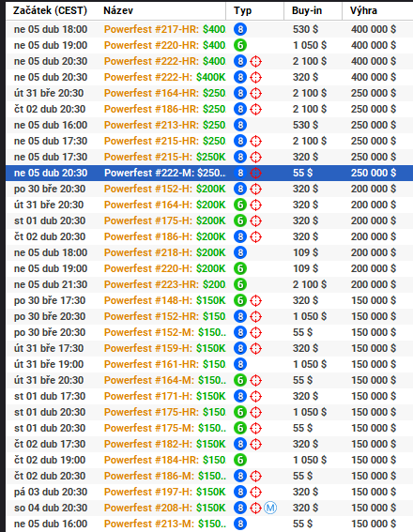Click the knockout target icon for Powerfest #164-M
Image resolution: width=413 pixels, height=532 pixels.
[255, 380]
